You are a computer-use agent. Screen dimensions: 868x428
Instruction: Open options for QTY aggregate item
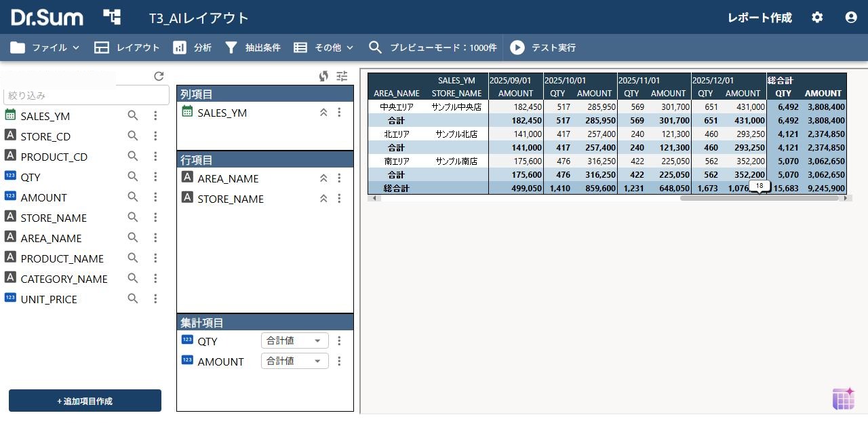click(339, 341)
